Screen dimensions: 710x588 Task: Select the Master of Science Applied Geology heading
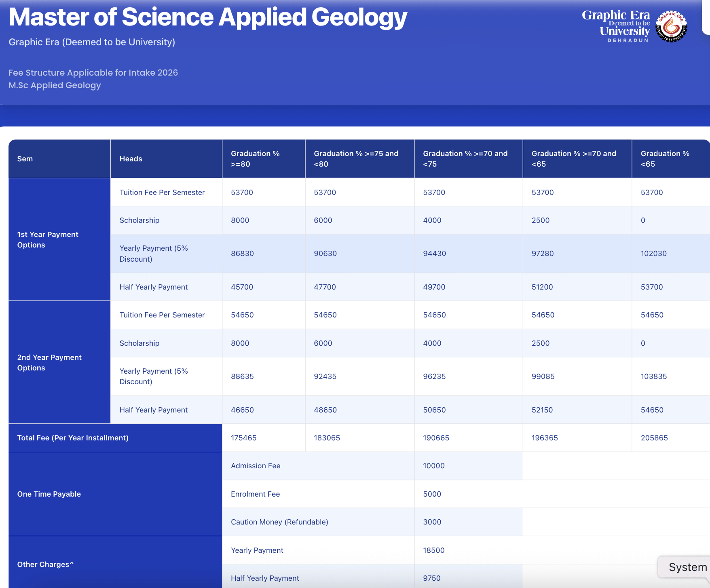pyautogui.click(x=208, y=18)
